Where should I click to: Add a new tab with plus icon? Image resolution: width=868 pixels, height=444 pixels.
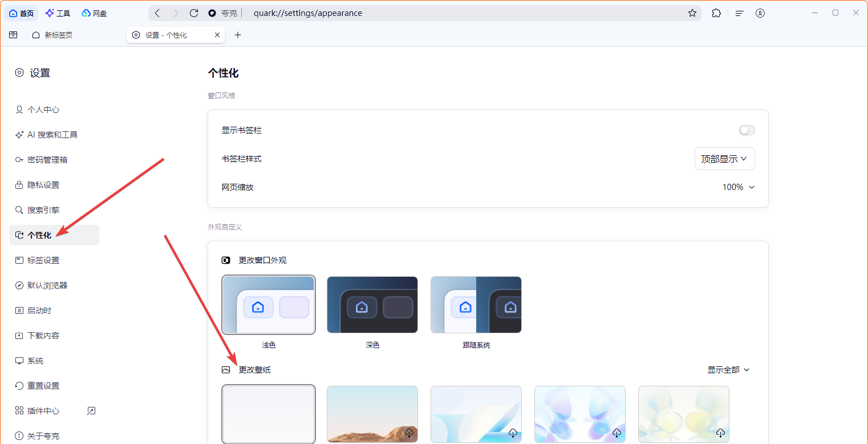point(238,35)
